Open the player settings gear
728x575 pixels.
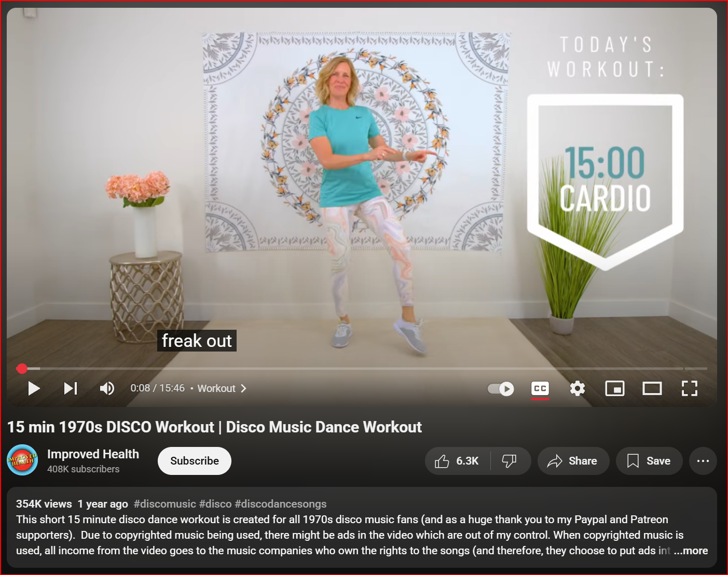pyautogui.click(x=577, y=388)
